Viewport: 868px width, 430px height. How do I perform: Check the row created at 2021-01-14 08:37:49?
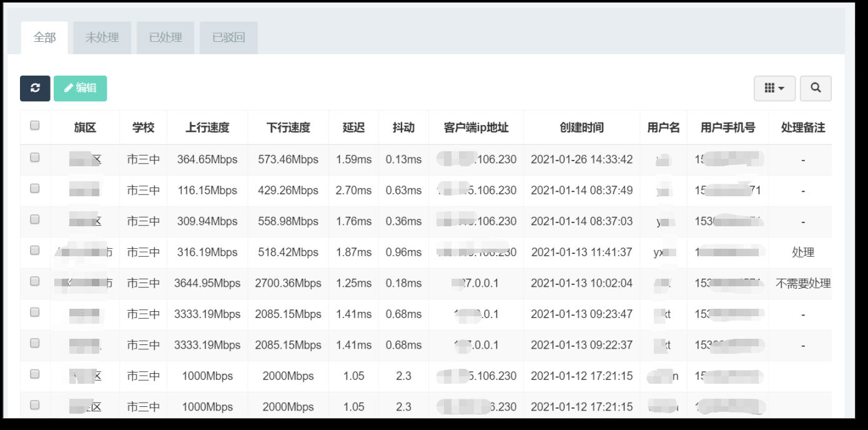click(34, 187)
